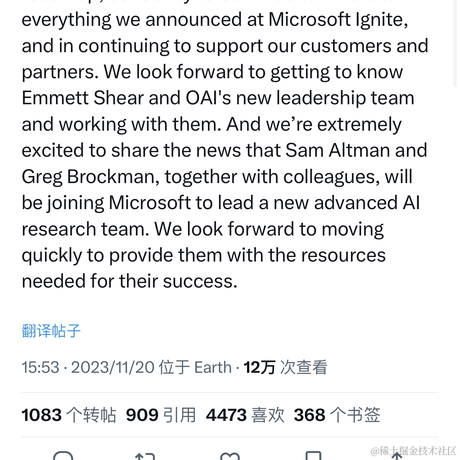Like the post with heart icon

coord(230,456)
